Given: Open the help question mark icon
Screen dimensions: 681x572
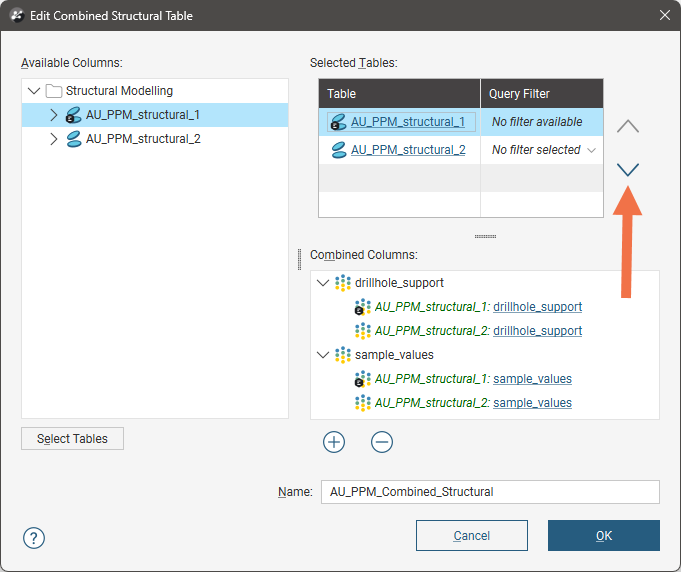Looking at the screenshot, I should [33, 536].
